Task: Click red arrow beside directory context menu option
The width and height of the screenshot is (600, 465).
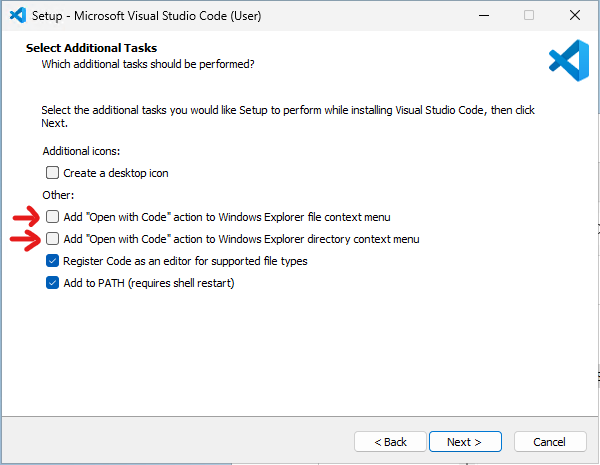Action: point(25,239)
